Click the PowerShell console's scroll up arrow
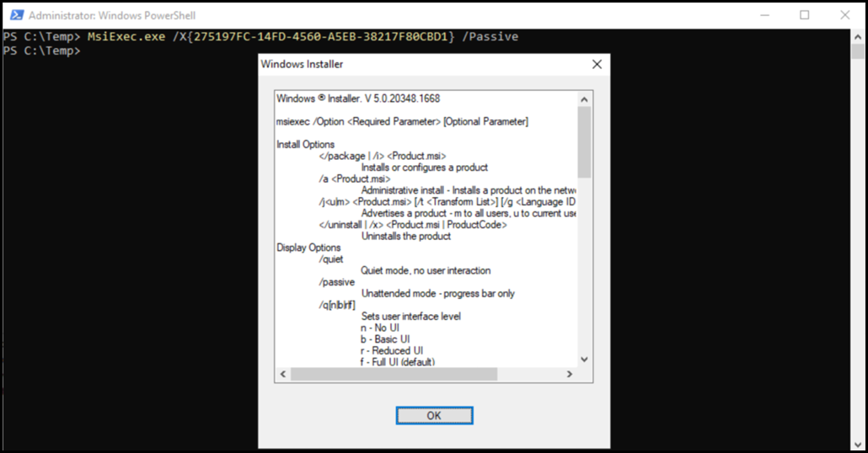868x453 pixels. coord(858,37)
